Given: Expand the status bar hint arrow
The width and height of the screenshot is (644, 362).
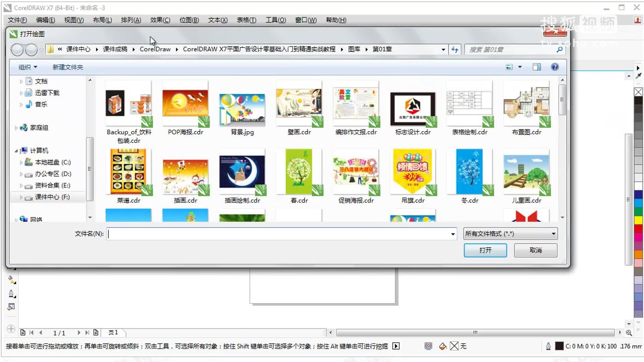Looking at the screenshot, I should pyautogui.click(x=396, y=346).
